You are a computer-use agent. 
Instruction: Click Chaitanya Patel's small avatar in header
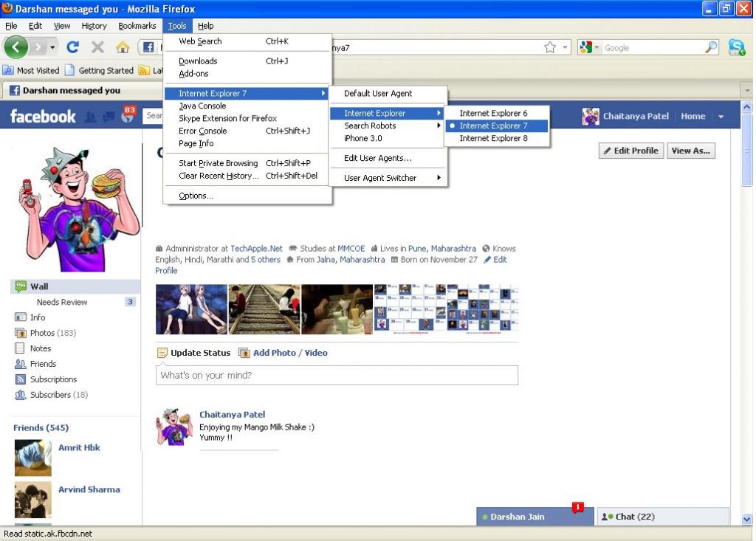(x=591, y=116)
